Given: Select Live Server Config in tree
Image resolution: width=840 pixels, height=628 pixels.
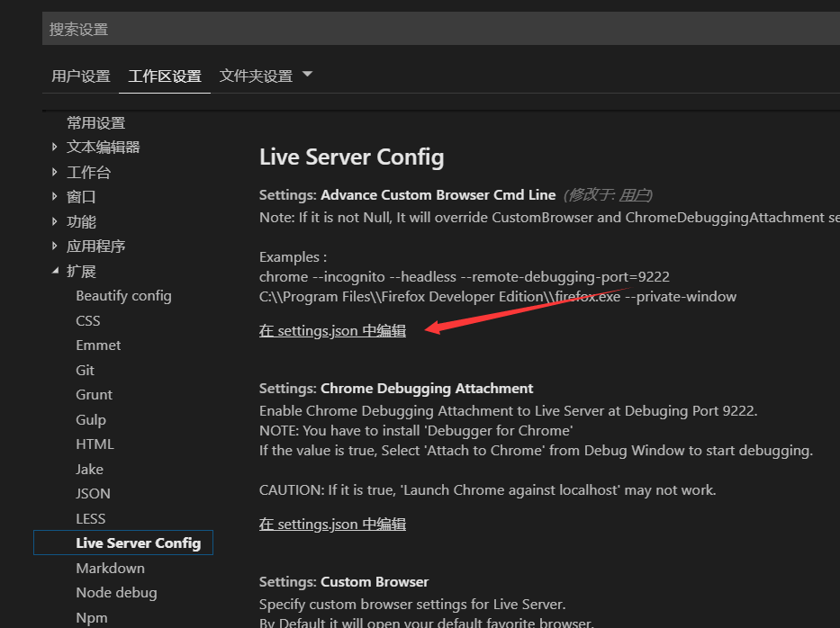Looking at the screenshot, I should coord(123,543).
